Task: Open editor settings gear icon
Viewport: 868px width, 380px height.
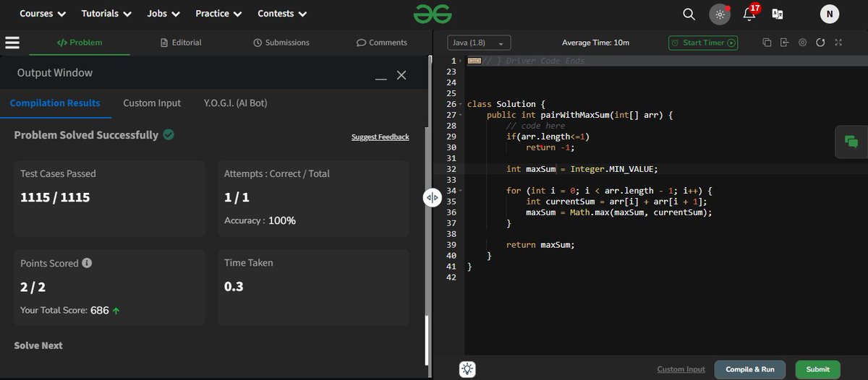Action: click(803, 43)
